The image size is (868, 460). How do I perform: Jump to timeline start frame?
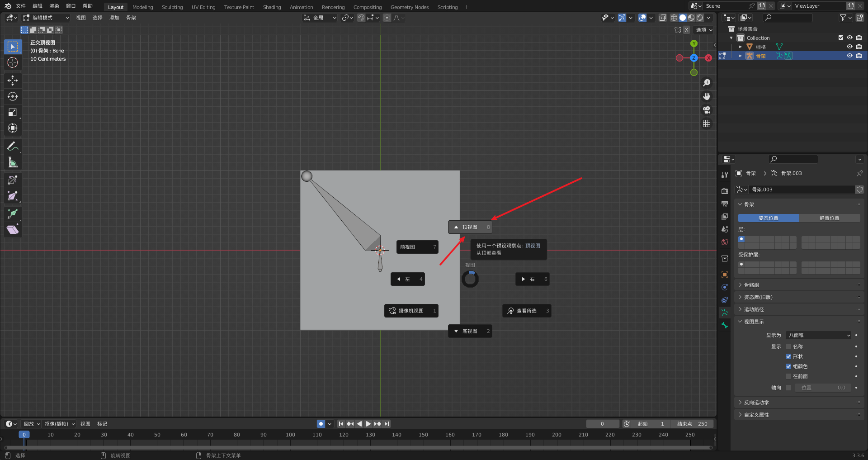(341, 424)
